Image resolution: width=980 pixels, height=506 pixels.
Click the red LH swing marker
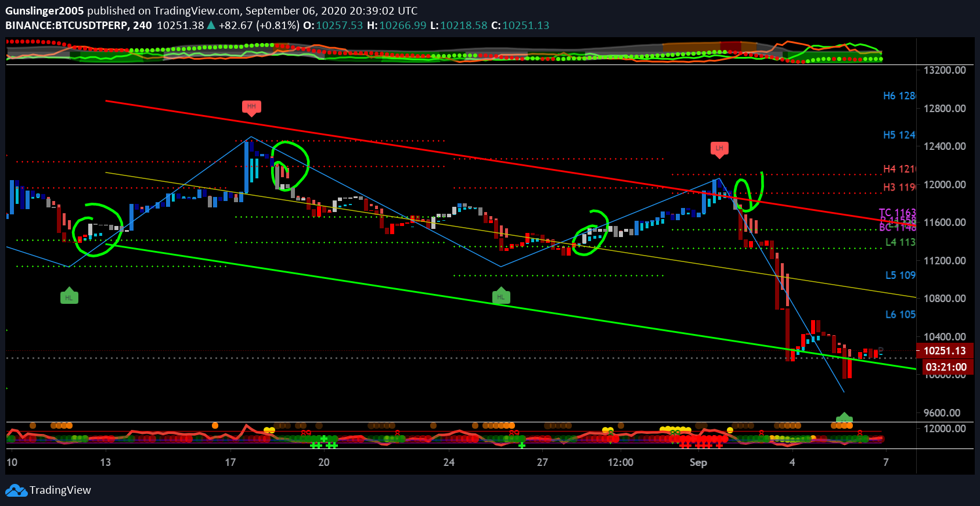[719, 149]
